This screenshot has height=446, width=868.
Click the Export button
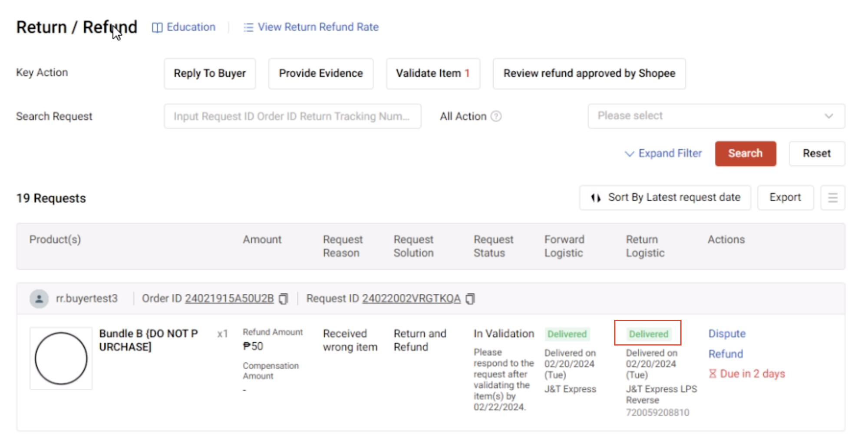(785, 198)
